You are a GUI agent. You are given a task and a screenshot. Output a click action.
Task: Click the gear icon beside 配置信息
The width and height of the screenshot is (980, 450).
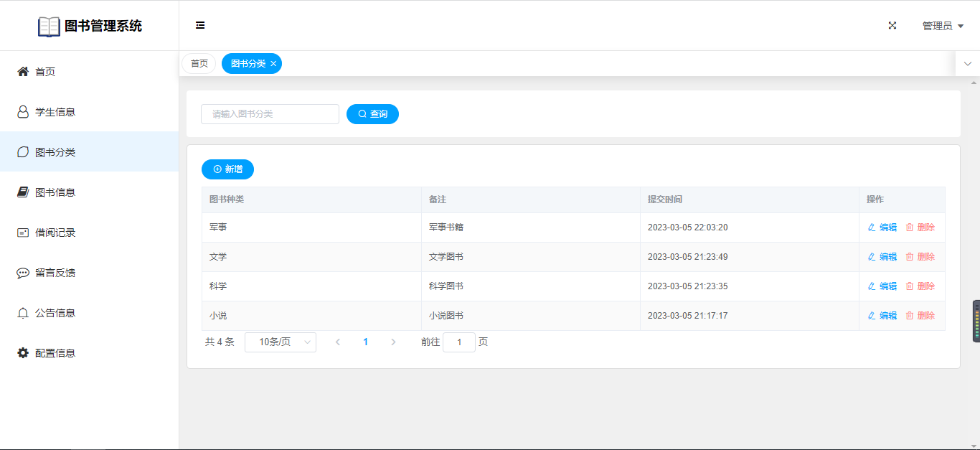pyautogui.click(x=23, y=353)
